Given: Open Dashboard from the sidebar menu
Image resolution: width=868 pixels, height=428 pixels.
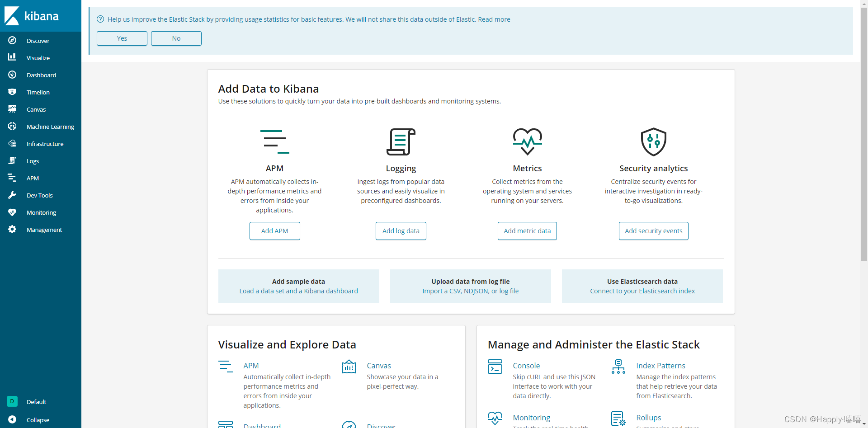Looking at the screenshot, I should tap(42, 75).
